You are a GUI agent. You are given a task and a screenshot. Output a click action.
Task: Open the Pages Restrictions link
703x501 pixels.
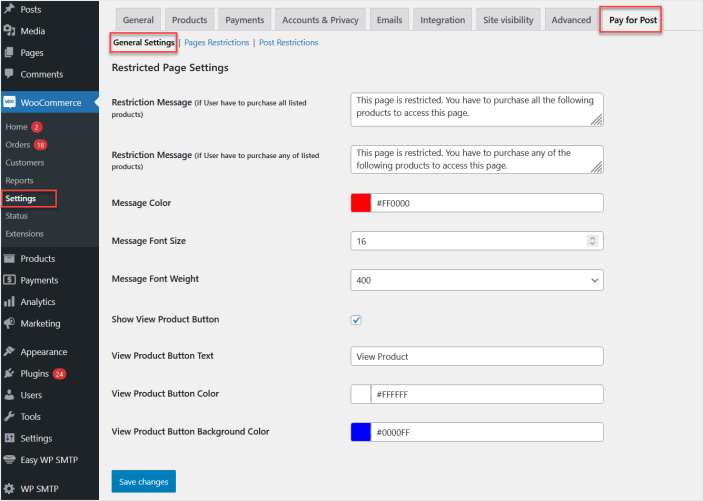point(217,43)
